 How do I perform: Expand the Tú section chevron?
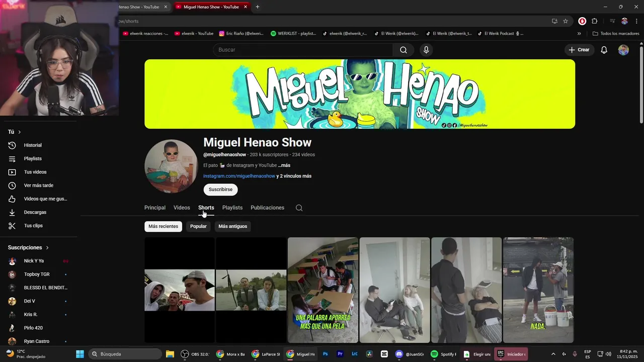[x=20, y=132]
